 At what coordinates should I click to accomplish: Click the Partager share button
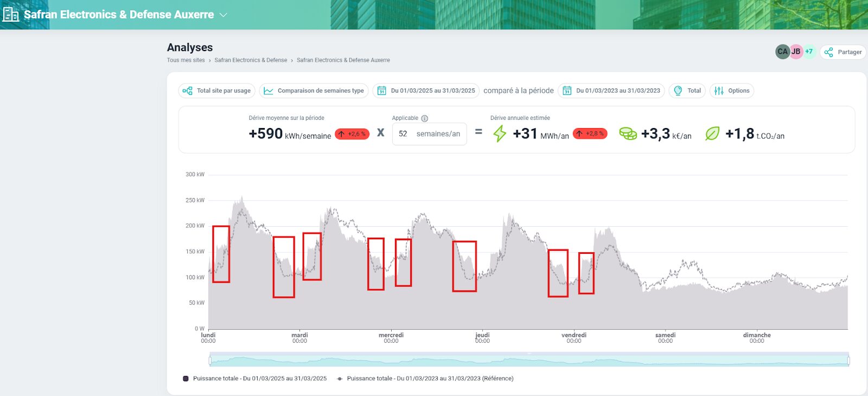click(843, 52)
